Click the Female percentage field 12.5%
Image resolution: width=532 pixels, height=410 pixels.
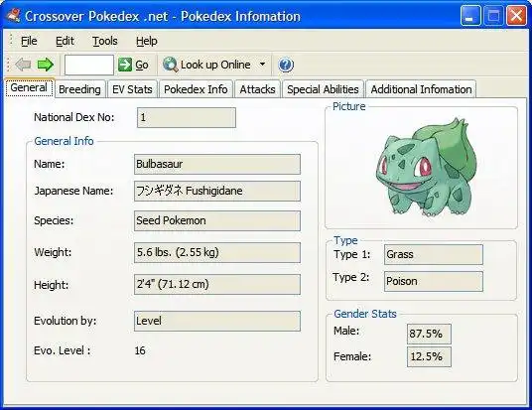coord(429,356)
